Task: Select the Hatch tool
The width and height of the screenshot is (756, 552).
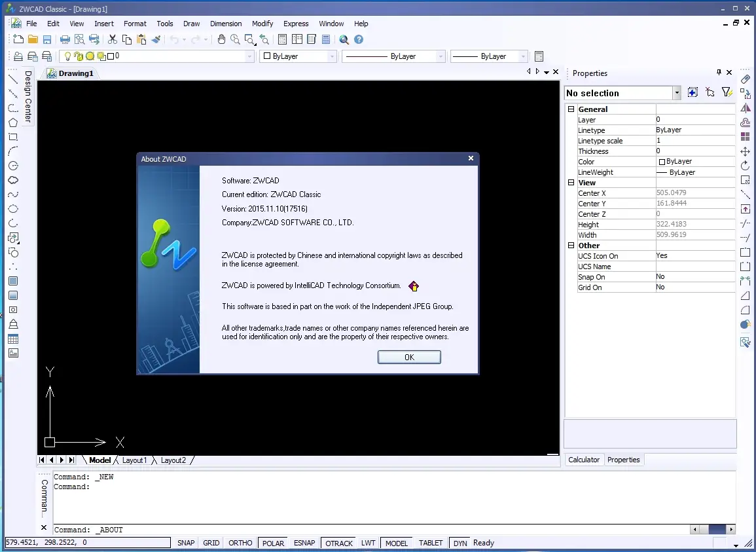Action: click(13, 281)
